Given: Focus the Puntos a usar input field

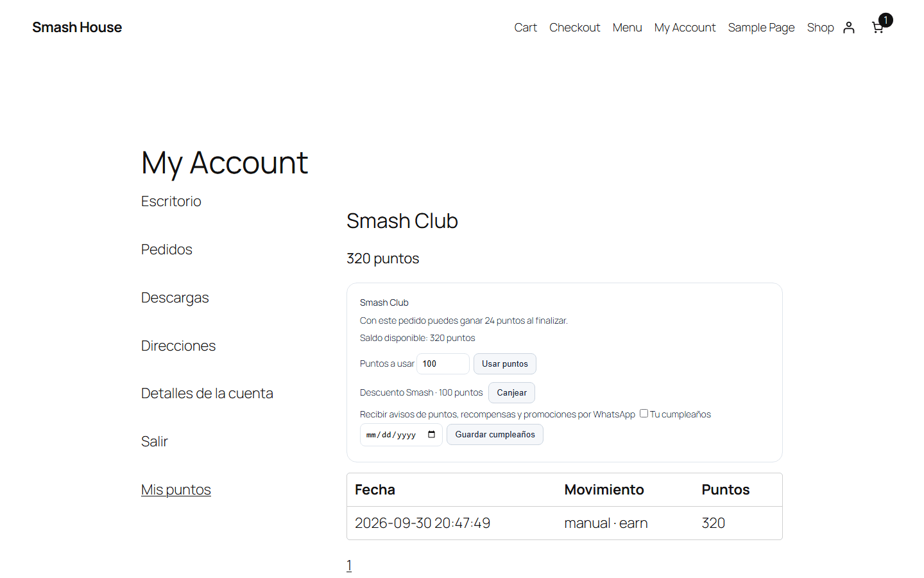Looking at the screenshot, I should pyautogui.click(x=443, y=363).
